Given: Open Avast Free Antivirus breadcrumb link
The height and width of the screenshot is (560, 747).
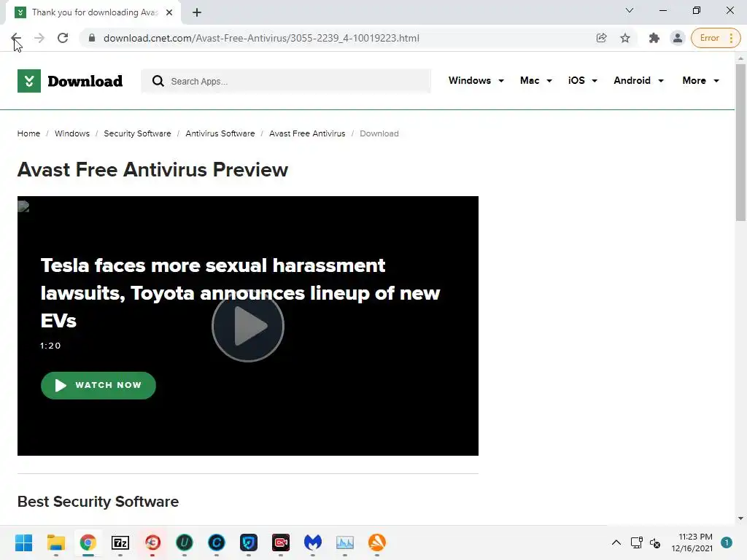Looking at the screenshot, I should (x=307, y=133).
